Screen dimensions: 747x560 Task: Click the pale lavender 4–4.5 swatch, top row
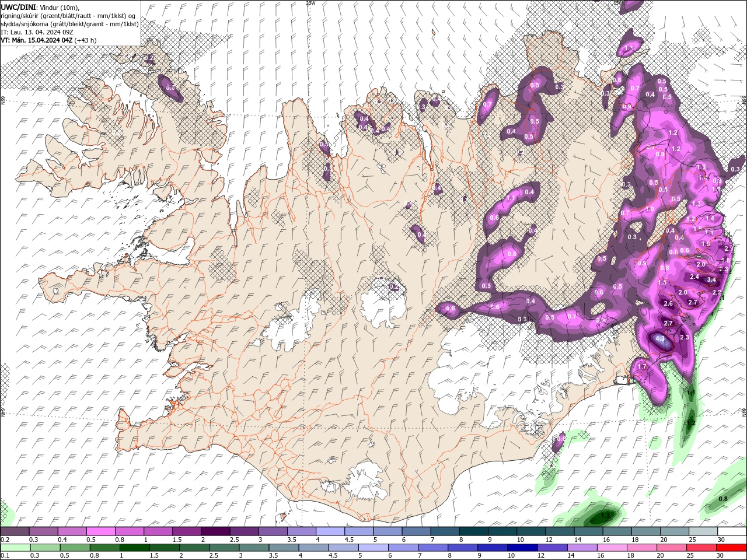(x=329, y=531)
